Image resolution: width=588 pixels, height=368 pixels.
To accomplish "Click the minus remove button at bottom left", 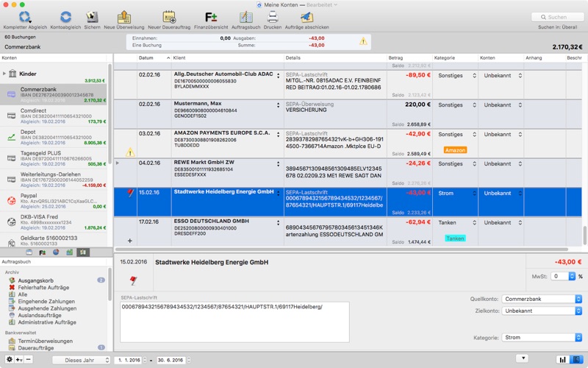I will tap(29, 359).
